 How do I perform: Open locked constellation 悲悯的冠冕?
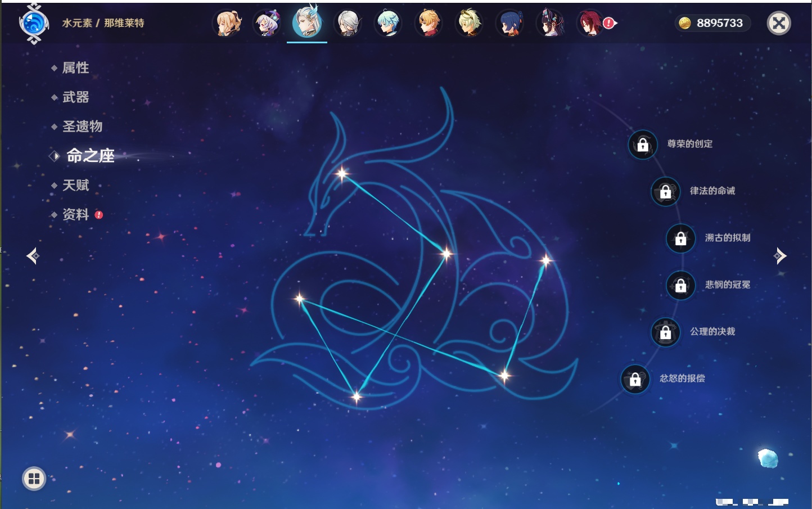pyautogui.click(x=681, y=285)
